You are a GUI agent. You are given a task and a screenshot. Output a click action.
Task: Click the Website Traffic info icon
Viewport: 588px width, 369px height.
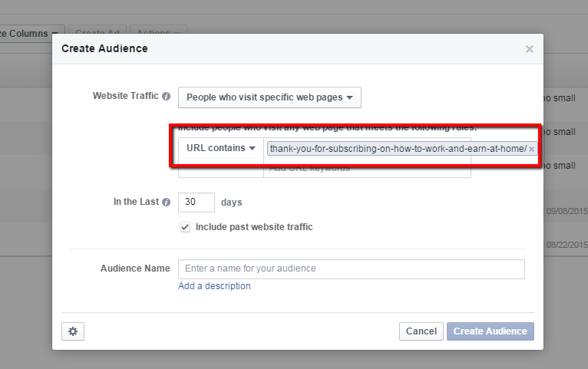pos(166,97)
